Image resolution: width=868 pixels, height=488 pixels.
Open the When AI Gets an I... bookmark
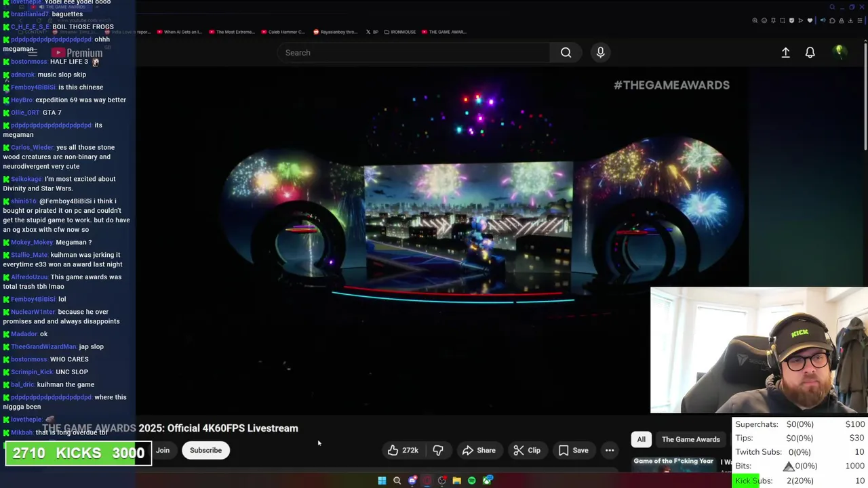[x=179, y=32]
